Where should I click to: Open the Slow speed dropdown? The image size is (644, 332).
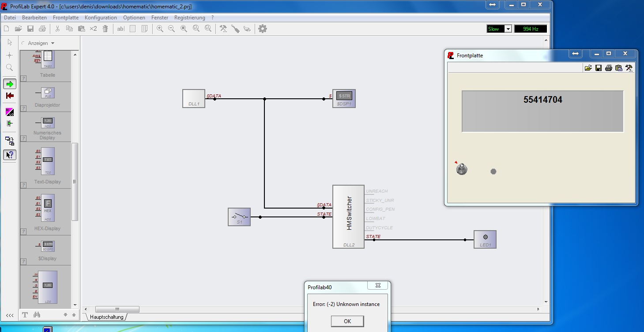click(x=508, y=29)
